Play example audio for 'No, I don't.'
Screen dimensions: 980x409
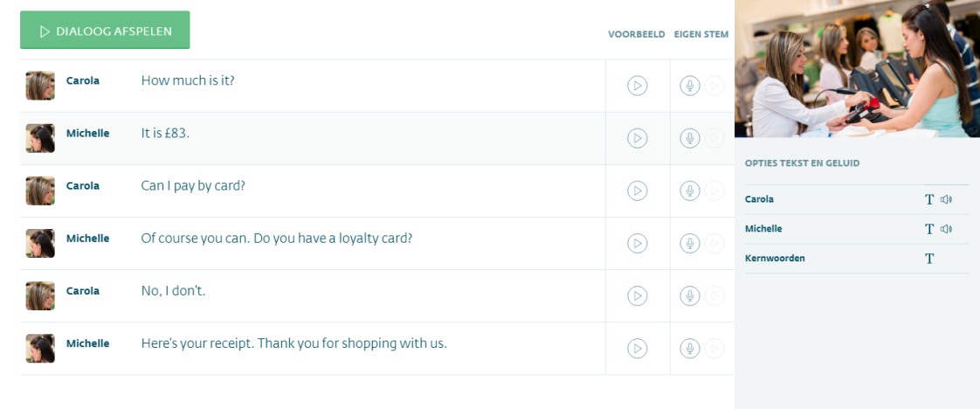tap(637, 295)
